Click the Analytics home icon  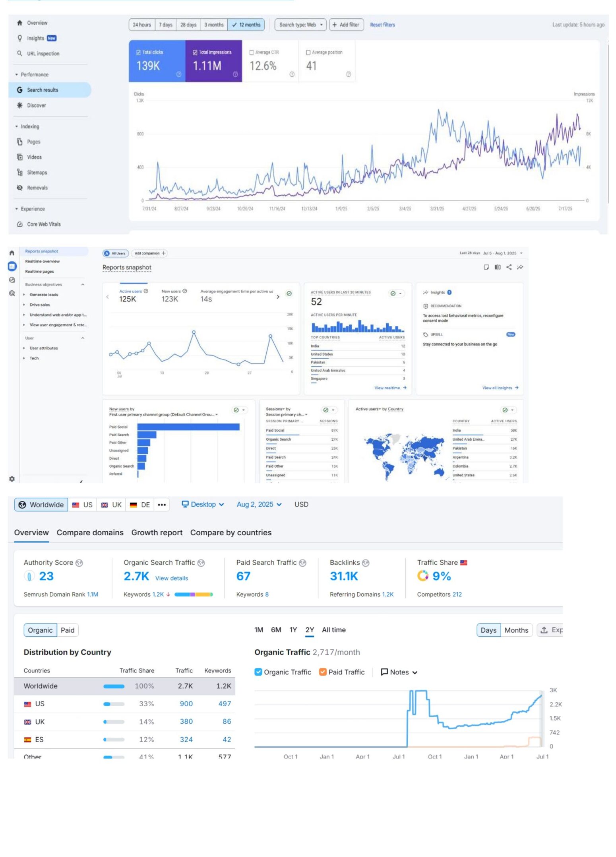[x=12, y=253]
